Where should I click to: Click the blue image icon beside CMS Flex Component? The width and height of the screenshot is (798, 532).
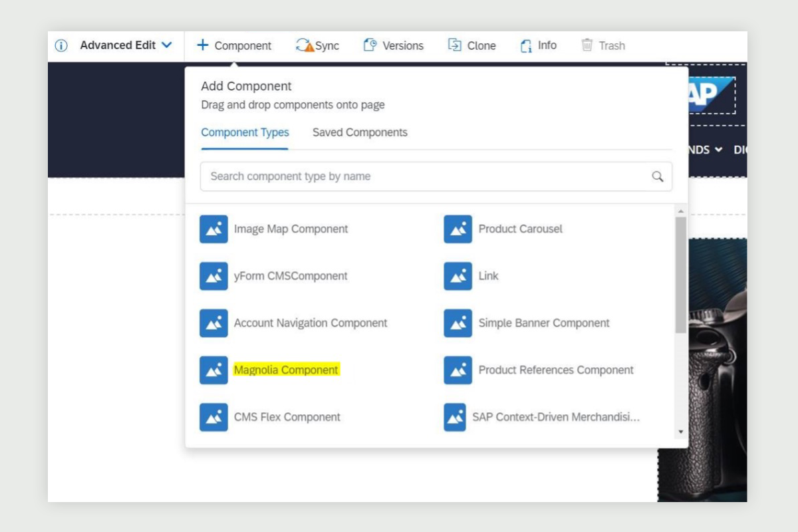click(x=213, y=417)
